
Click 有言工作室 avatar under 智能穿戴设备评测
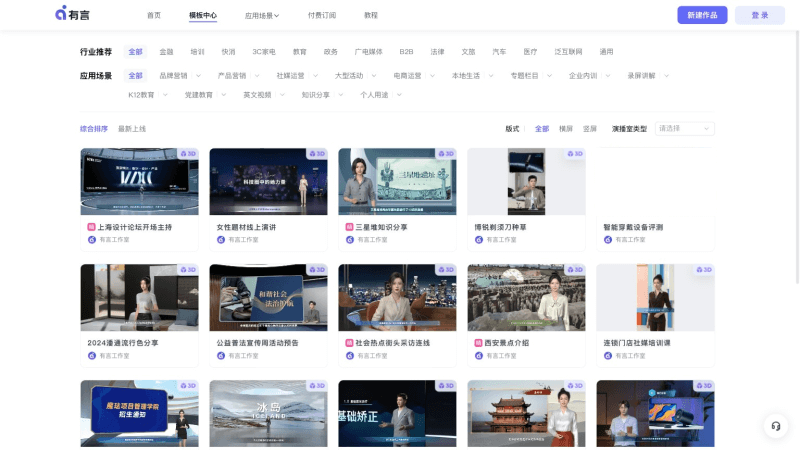pos(608,240)
